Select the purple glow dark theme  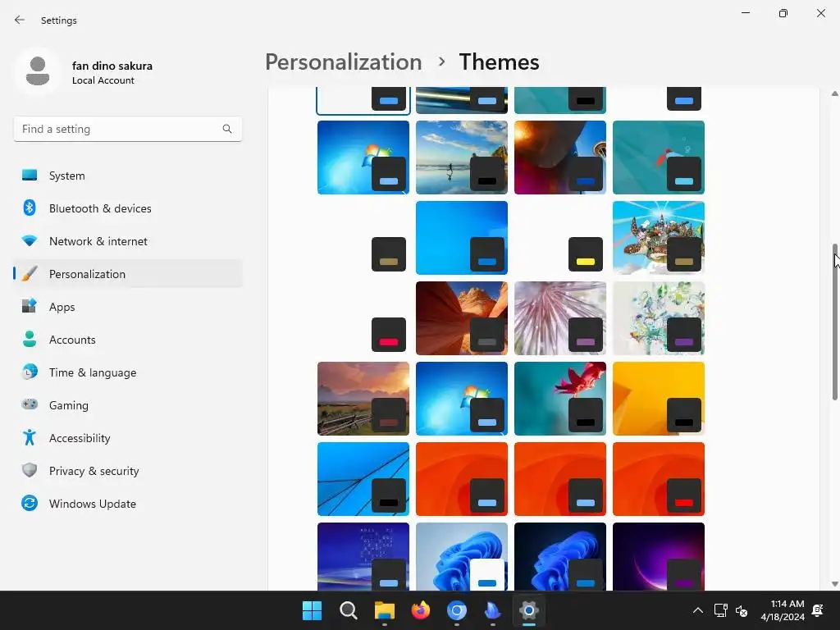point(659,557)
